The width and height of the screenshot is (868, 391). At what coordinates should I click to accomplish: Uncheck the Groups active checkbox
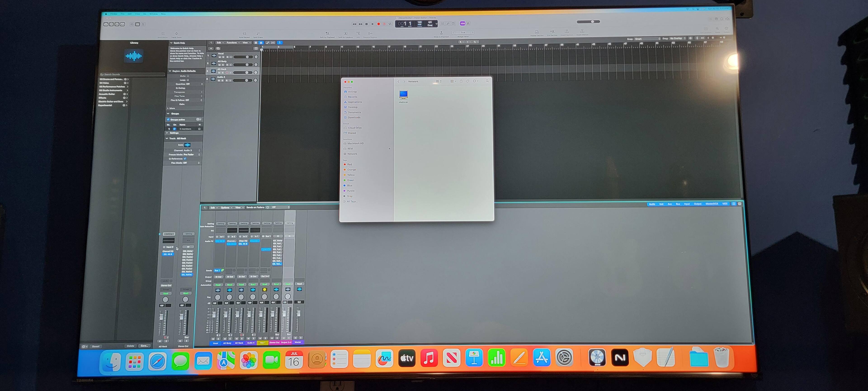coord(168,119)
